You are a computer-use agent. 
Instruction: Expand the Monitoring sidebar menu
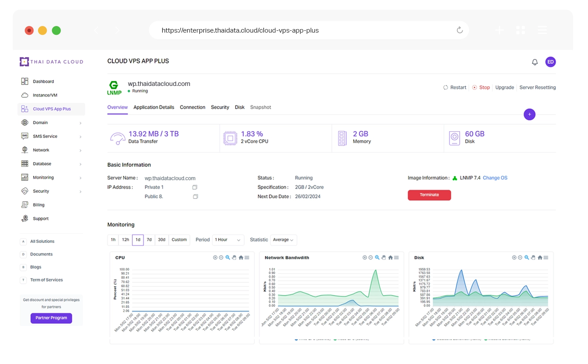(x=51, y=178)
